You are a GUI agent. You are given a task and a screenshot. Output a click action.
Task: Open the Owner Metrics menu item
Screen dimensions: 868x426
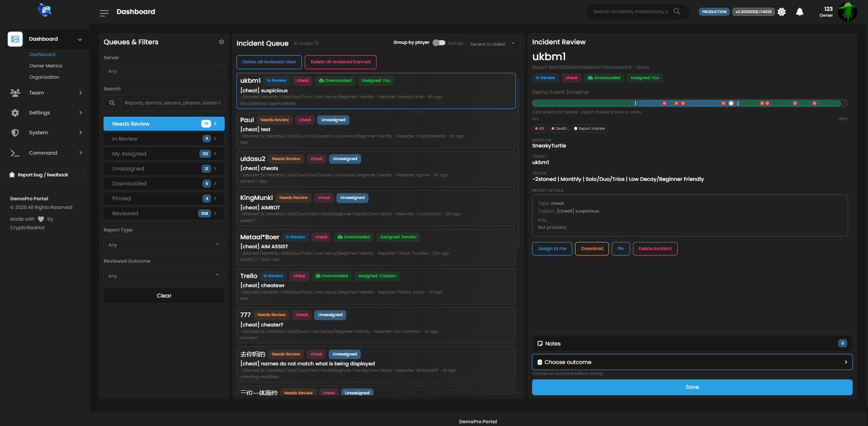46,66
